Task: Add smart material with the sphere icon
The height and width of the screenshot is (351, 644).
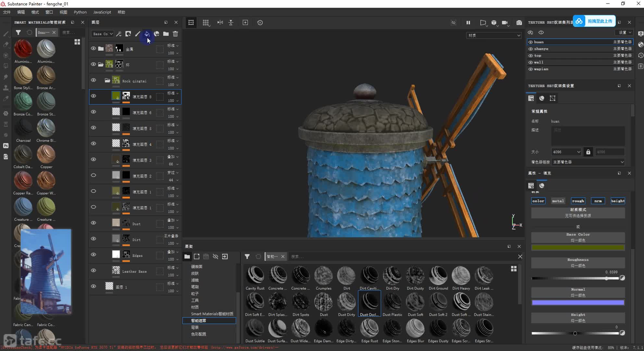Action: (x=156, y=34)
